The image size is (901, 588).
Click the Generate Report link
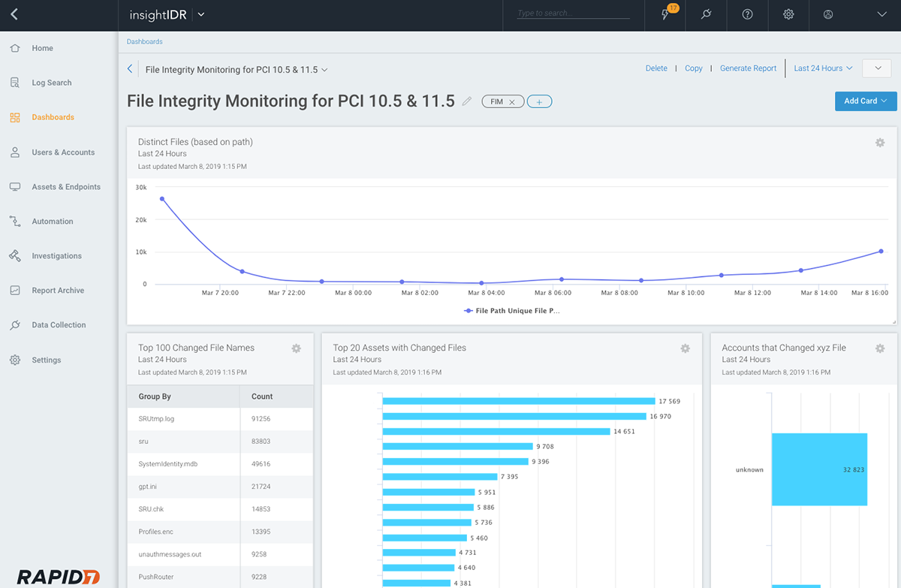coord(748,68)
